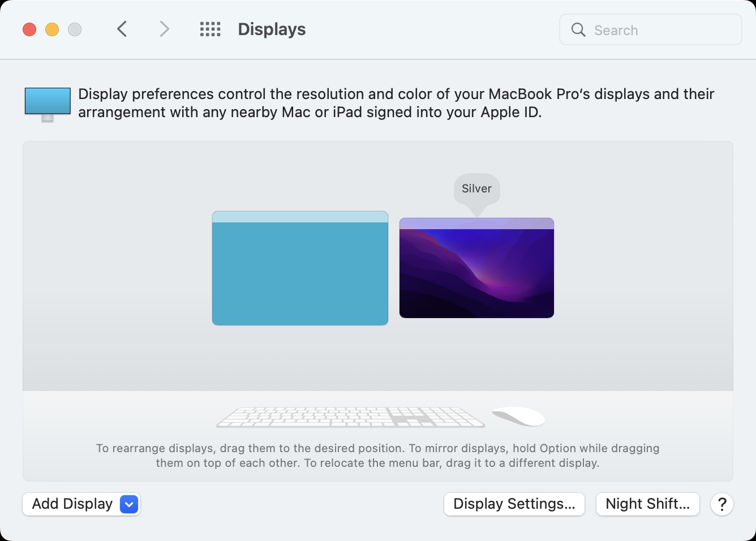Screen dimensions: 756x541
Task: Go back with the left chevron arrow
Action: point(122,29)
